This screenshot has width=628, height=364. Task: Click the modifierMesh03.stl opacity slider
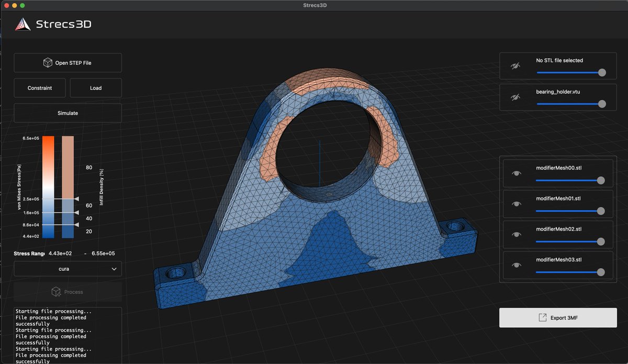point(570,272)
